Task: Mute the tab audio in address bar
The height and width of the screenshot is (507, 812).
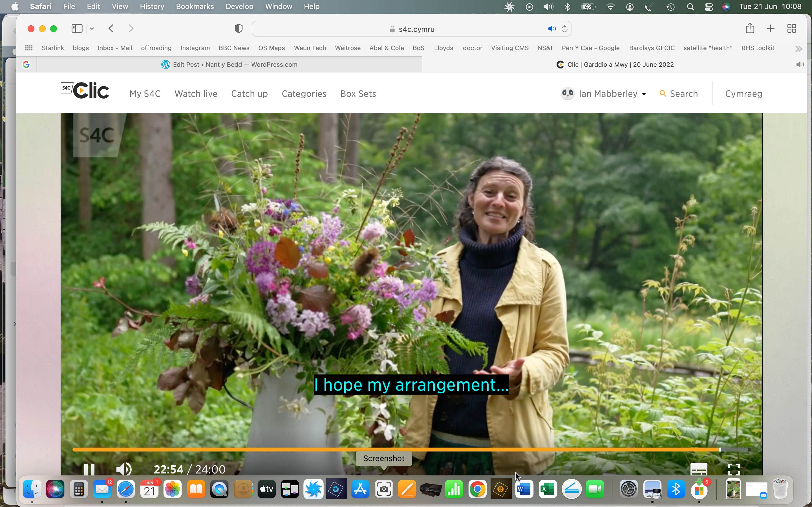Action: pos(551,29)
